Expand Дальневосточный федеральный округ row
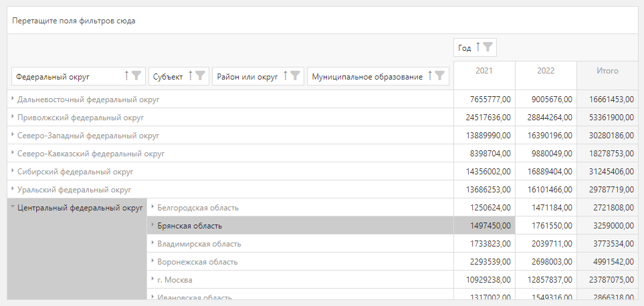Screen dimensions: 644x306 pos(13,100)
